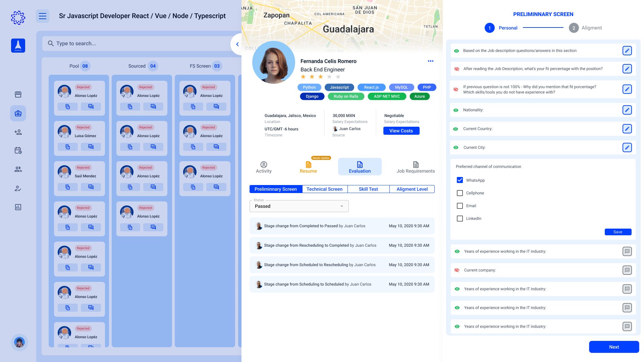Open the reports chart sidebar icon
Screen dimensions: 644x362
click(18, 207)
